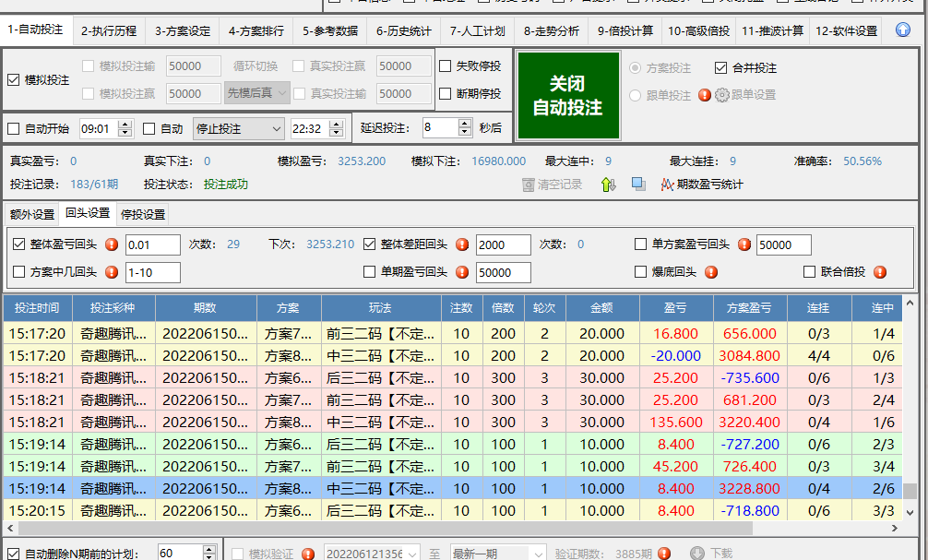Toggle 模拟投注 checkbox
928x560 pixels.
click(14, 80)
